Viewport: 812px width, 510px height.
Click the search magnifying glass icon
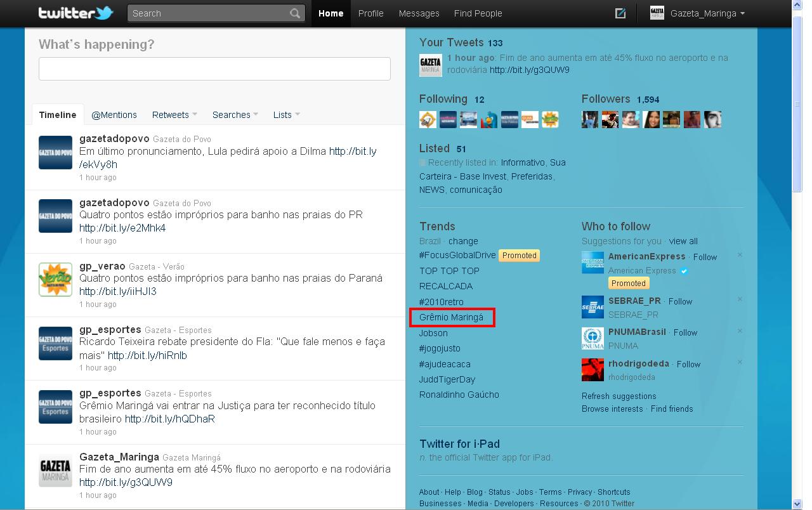click(x=295, y=13)
